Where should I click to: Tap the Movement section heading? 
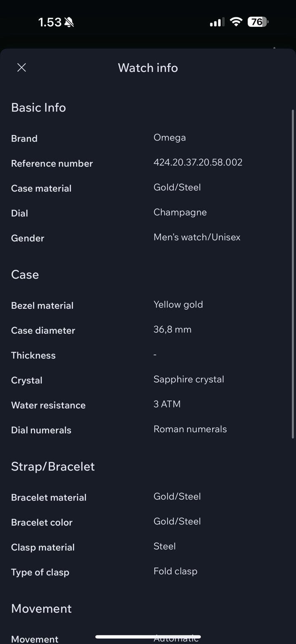click(41, 608)
